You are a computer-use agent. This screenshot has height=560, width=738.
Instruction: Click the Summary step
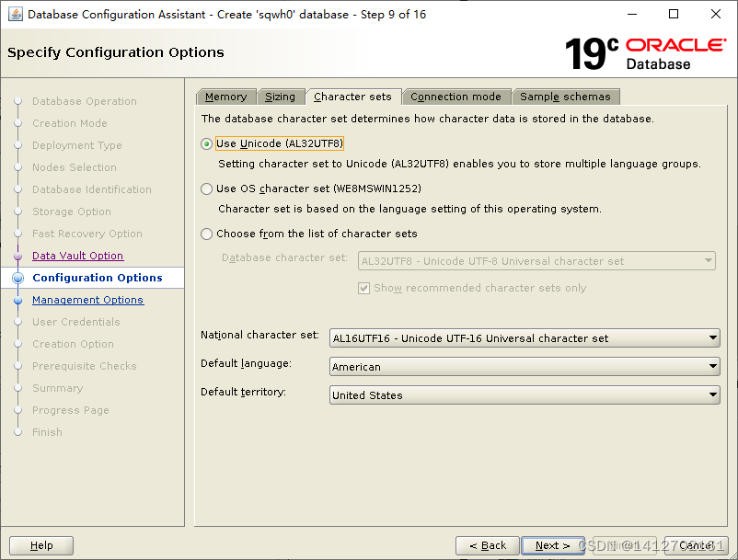[57, 388]
